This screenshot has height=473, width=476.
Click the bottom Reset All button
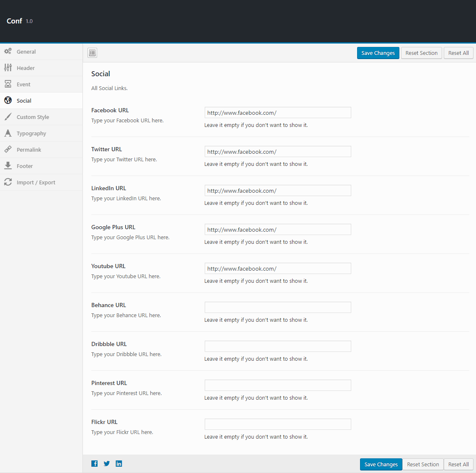click(x=458, y=464)
